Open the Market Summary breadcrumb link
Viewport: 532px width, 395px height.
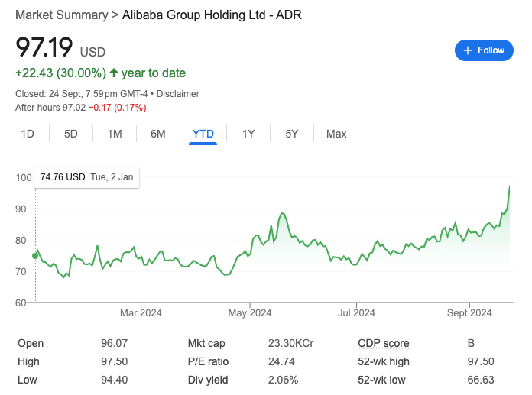[x=59, y=15]
